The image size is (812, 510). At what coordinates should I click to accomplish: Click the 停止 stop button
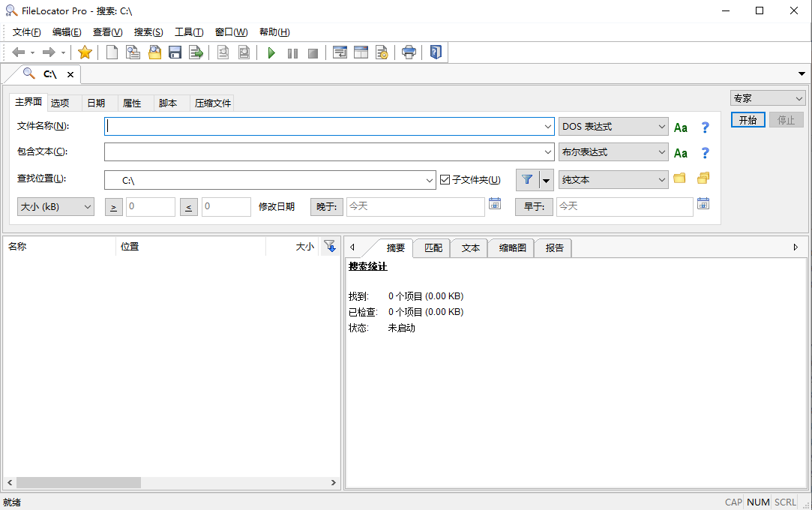(786, 120)
